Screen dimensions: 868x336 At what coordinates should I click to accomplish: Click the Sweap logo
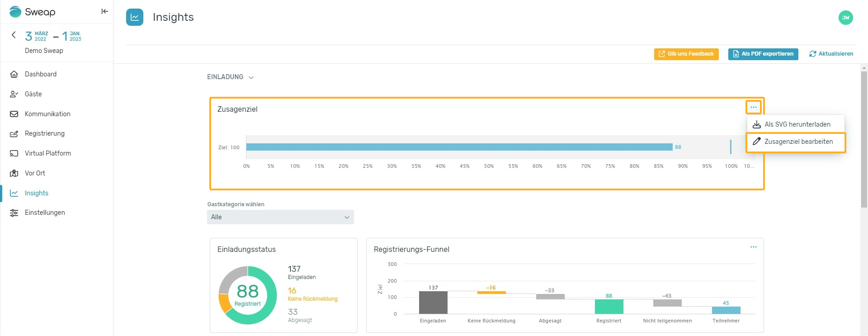click(x=32, y=12)
